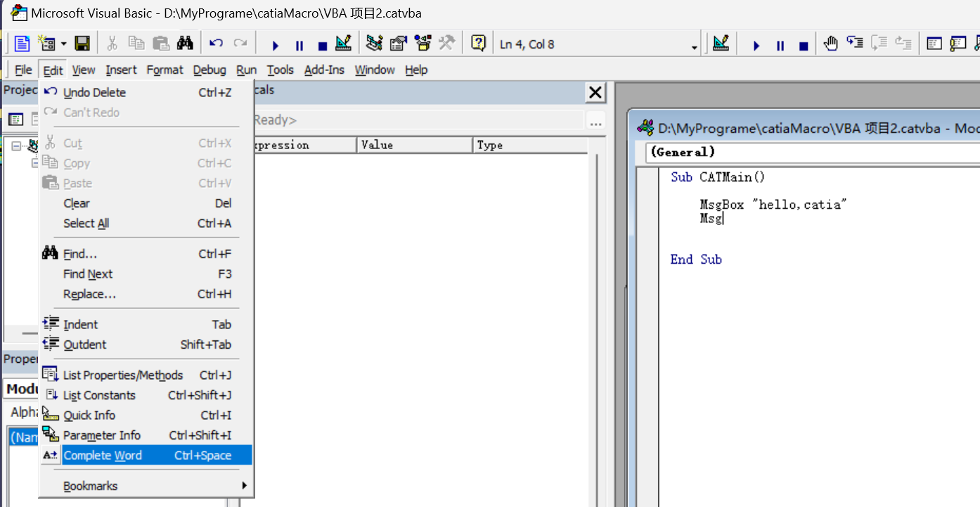The height and width of the screenshot is (507, 980).
Task: Open the Immediate Window from the Debug toolbar
Action: [x=958, y=44]
